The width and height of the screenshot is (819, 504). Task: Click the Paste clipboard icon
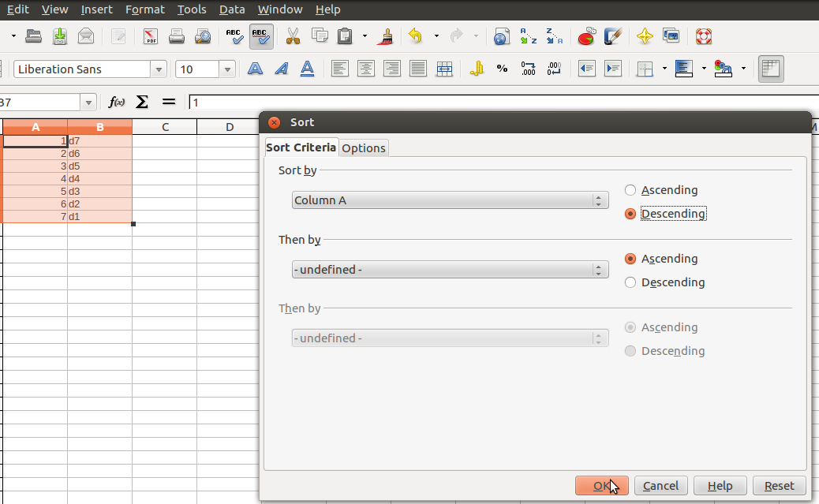[x=346, y=36]
